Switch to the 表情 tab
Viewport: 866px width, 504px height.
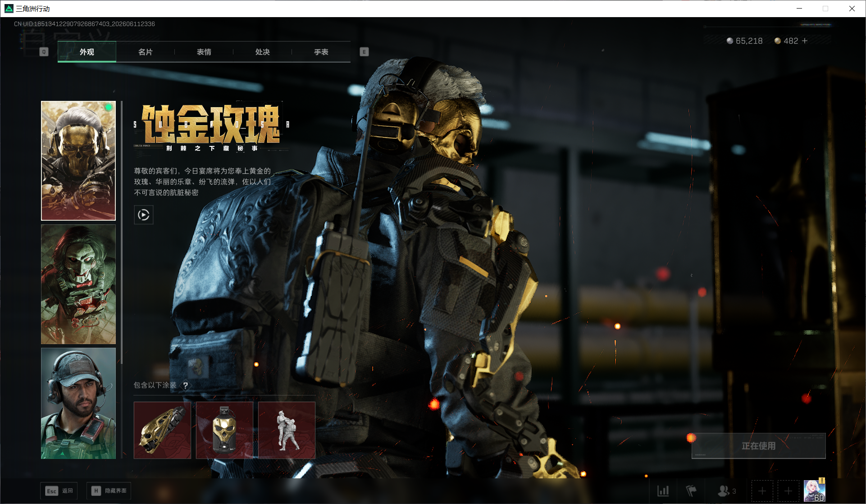204,52
